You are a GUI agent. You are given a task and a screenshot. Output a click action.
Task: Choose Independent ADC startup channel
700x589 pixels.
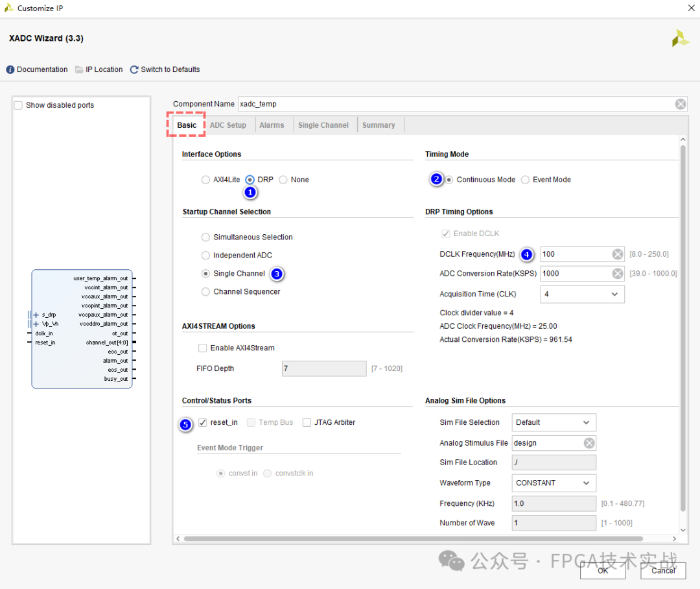[x=205, y=256]
